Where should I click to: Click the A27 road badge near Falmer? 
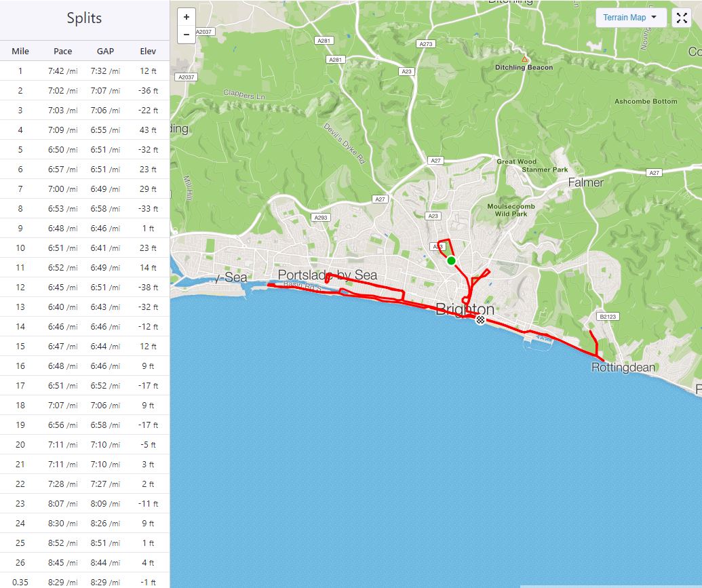pyautogui.click(x=654, y=172)
